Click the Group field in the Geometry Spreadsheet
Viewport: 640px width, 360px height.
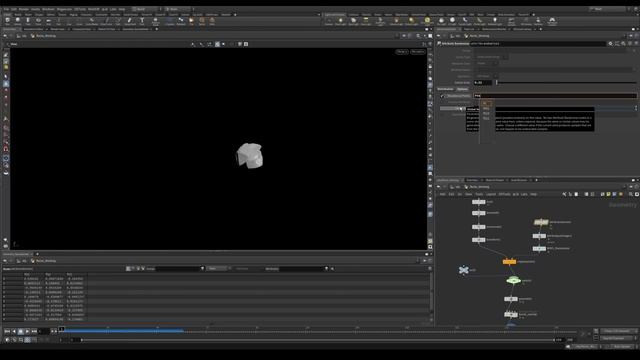(x=178, y=269)
